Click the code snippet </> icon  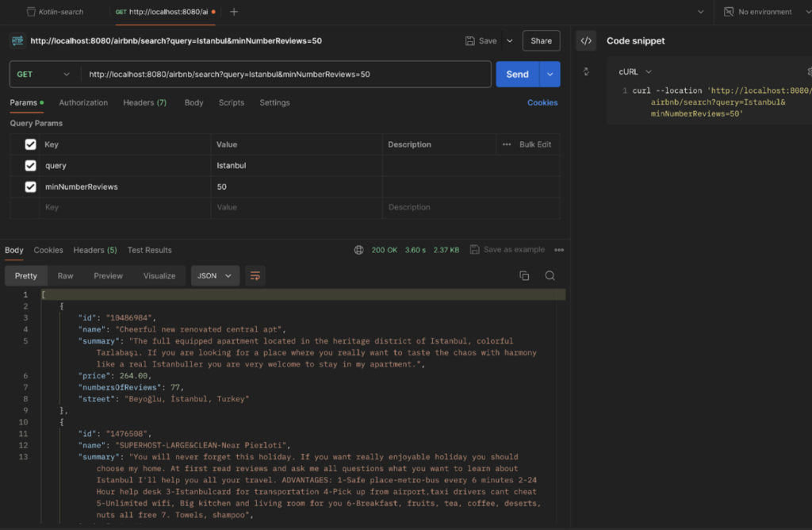(x=586, y=40)
